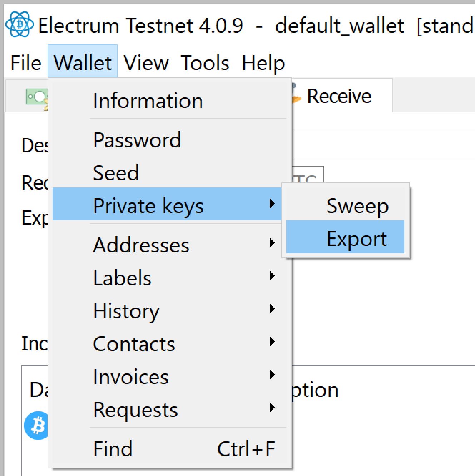Select Information from the Wallet menu
475x476 pixels.
170,100
